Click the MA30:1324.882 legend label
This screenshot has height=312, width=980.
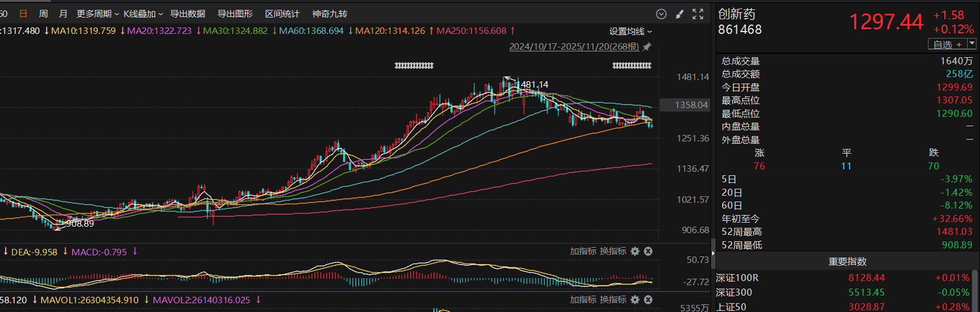point(235,31)
